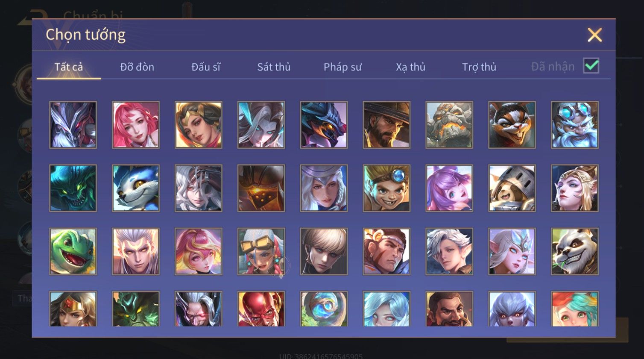
Task: Select the Wonder Woman tiara hero
Action: 73,309
